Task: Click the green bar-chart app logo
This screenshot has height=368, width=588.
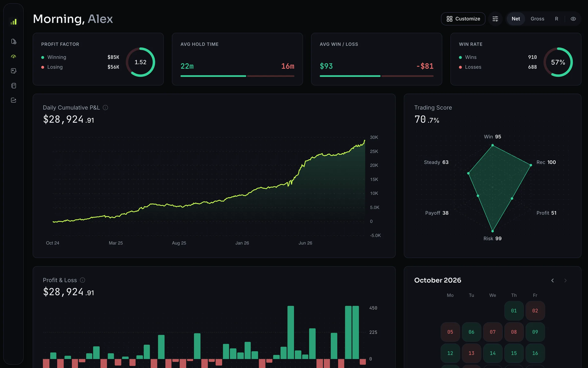Action: point(13,22)
